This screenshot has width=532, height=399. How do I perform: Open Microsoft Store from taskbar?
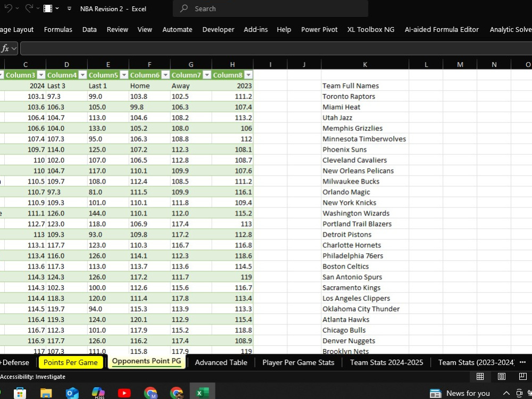[20, 393]
